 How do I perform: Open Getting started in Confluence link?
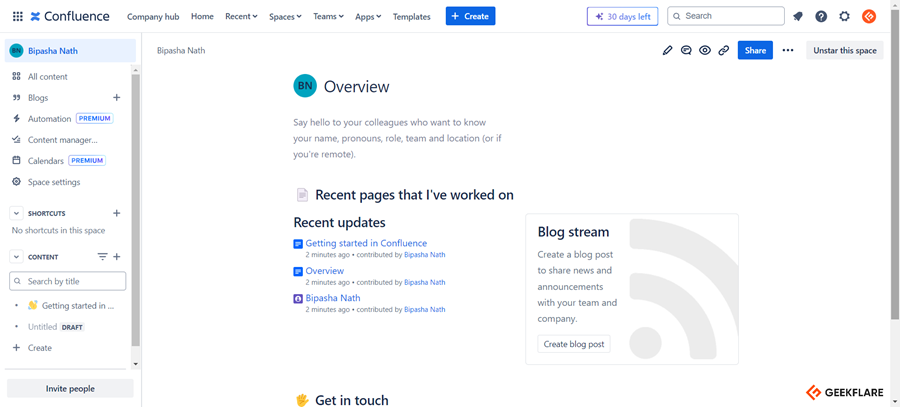click(366, 243)
